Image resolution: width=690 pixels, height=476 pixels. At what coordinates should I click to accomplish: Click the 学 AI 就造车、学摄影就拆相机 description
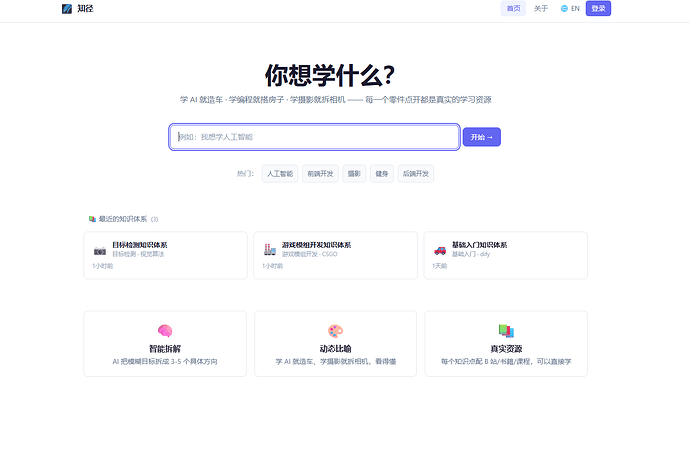point(335,362)
